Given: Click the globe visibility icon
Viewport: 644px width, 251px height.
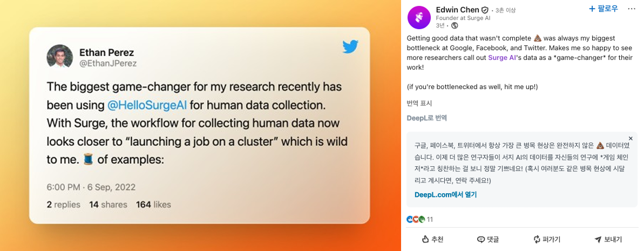Looking at the screenshot, I should [455, 25].
